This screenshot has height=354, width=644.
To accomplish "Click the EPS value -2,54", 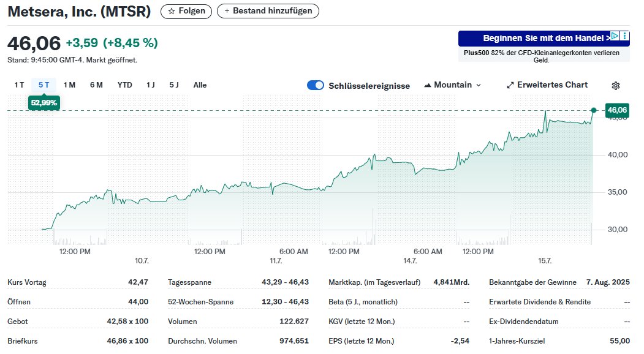I will (460, 341).
